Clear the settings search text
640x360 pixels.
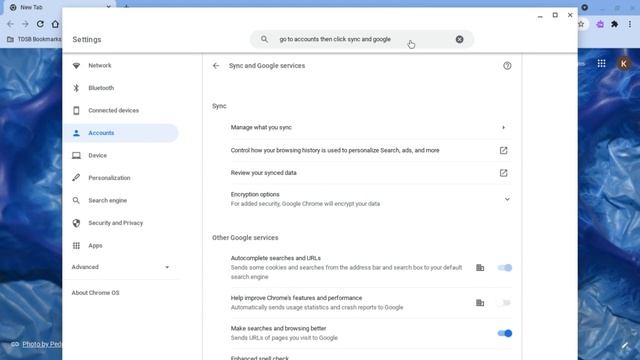[x=460, y=39]
